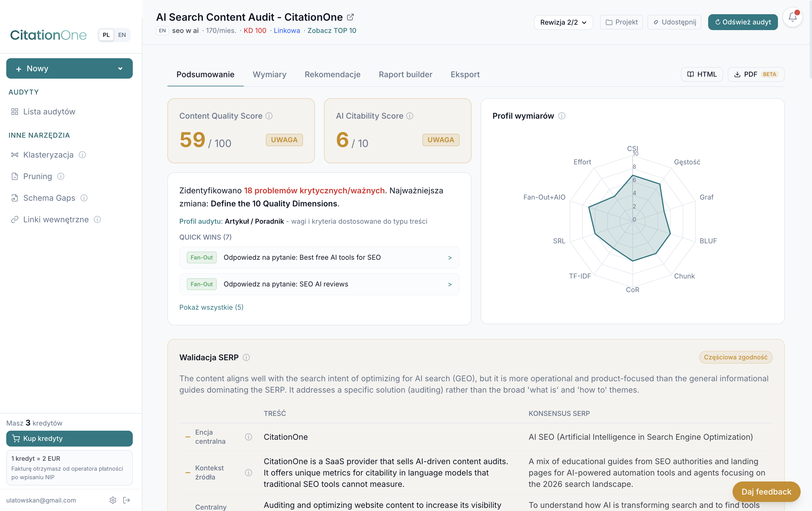Click the Content Quality Score info icon
Screen dimensions: 812x511
(x=269, y=116)
